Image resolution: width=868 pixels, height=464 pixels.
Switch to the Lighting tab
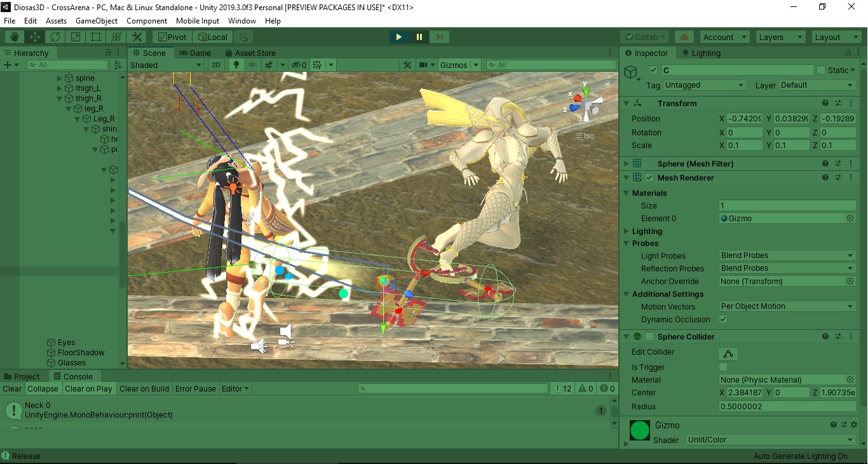tap(701, 53)
